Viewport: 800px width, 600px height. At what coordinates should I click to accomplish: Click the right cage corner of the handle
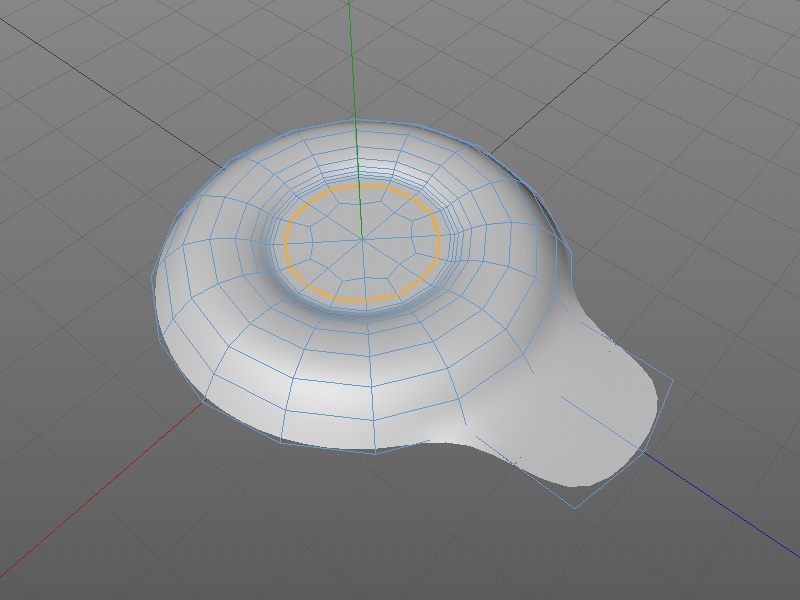click(673, 379)
